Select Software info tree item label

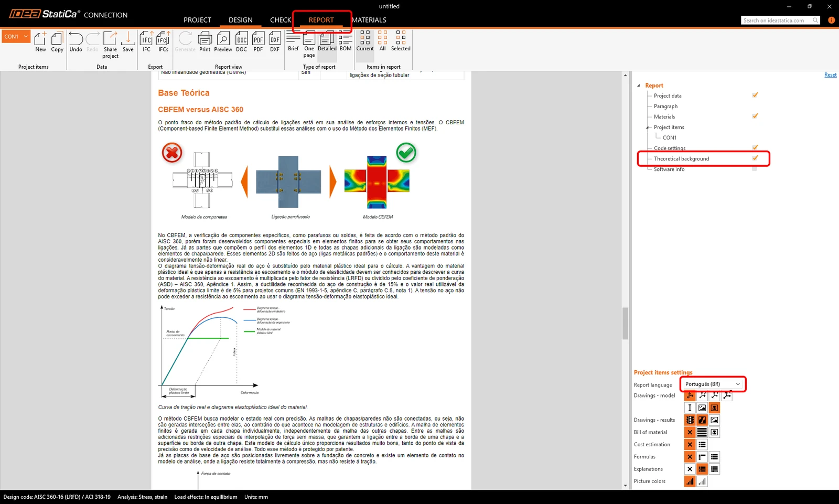(x=669, y=169)
